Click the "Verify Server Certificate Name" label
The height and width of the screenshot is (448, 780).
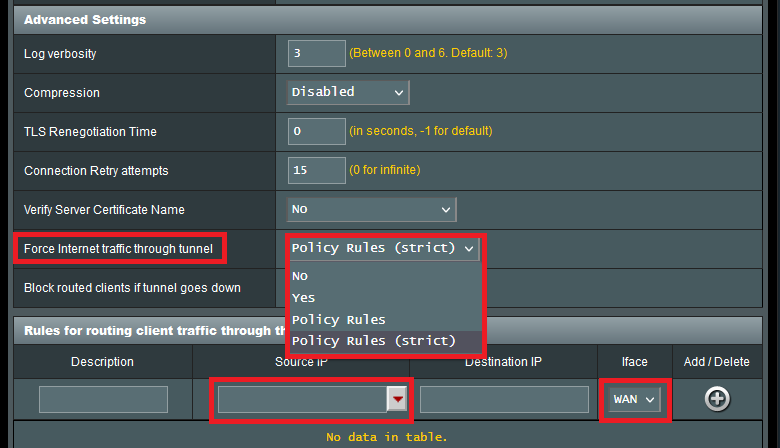click(104, 210)
